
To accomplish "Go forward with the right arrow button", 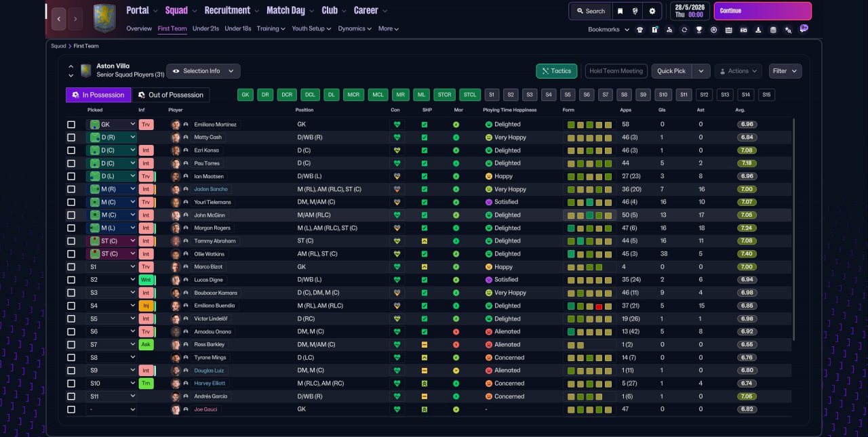I will [x=75, y=18].
